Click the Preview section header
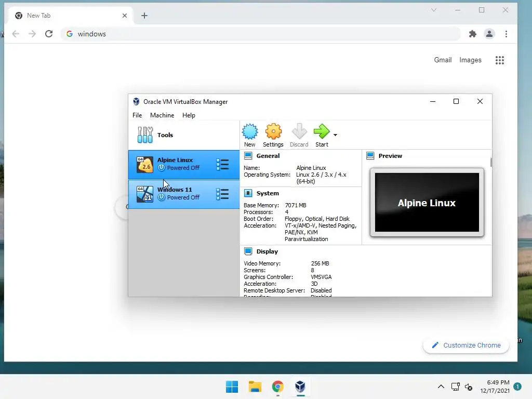This screenshot has width=532, height=399. (x=390, y=156)
